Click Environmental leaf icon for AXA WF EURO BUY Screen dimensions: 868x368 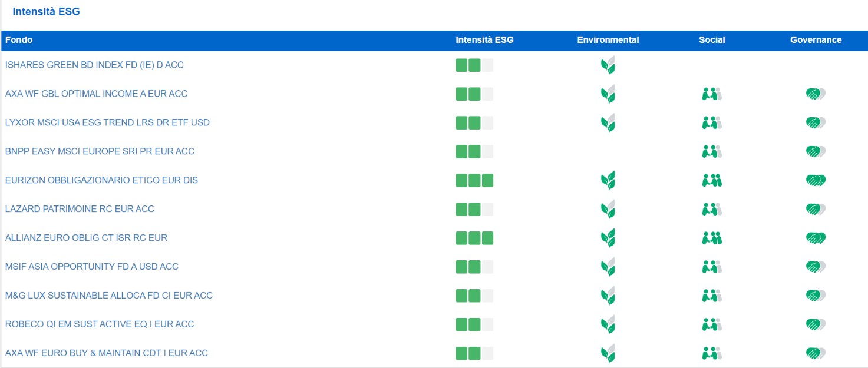click(x=608, y=354)
